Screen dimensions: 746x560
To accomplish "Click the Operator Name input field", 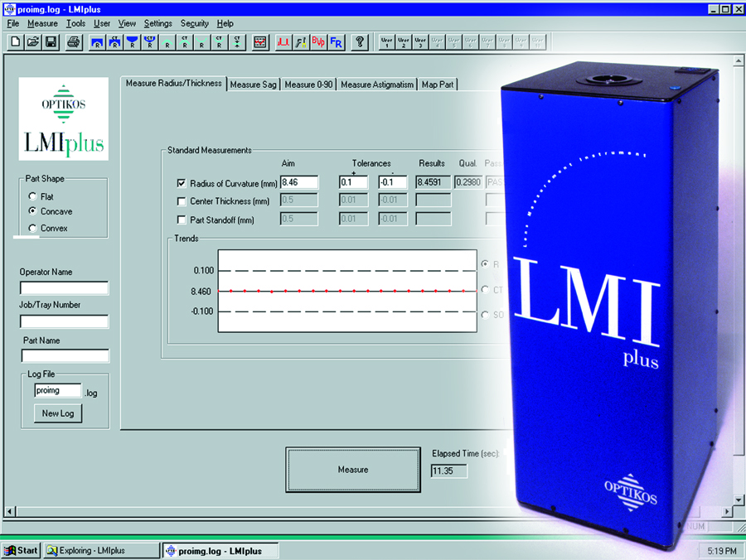I will point(65,288).
